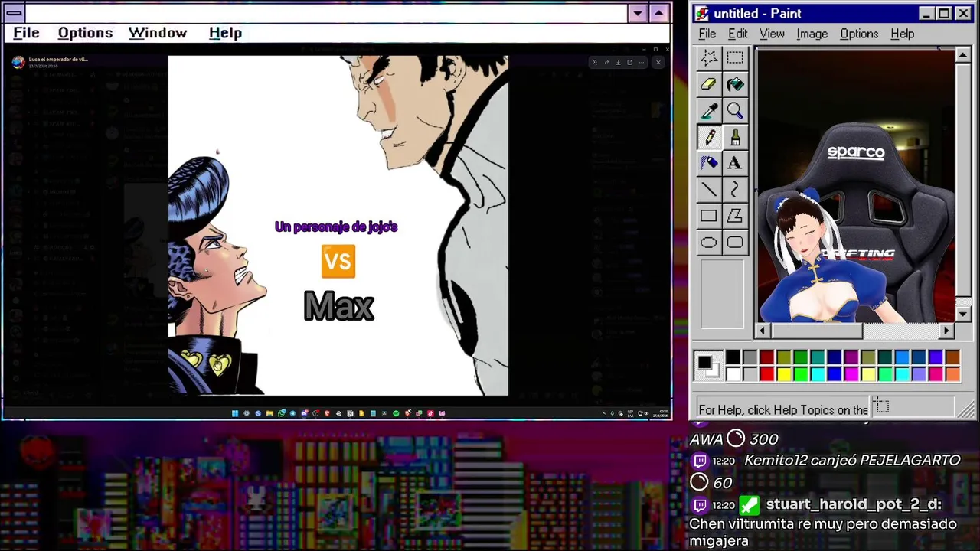Image resolution: width=980 pixels, height=551 pixels.
Task: Click Paint canvas vertical scrollbar down arrow
Action: point(963,315)
